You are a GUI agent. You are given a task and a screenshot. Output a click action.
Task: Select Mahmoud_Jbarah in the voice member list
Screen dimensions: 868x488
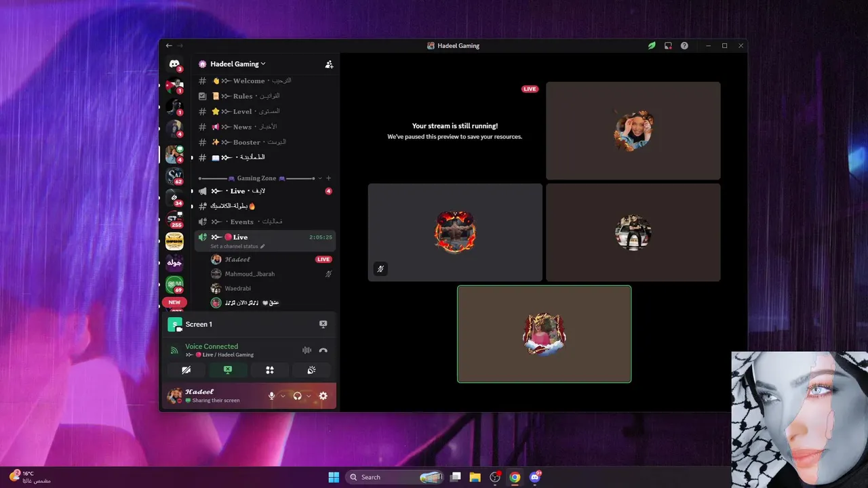270,274
